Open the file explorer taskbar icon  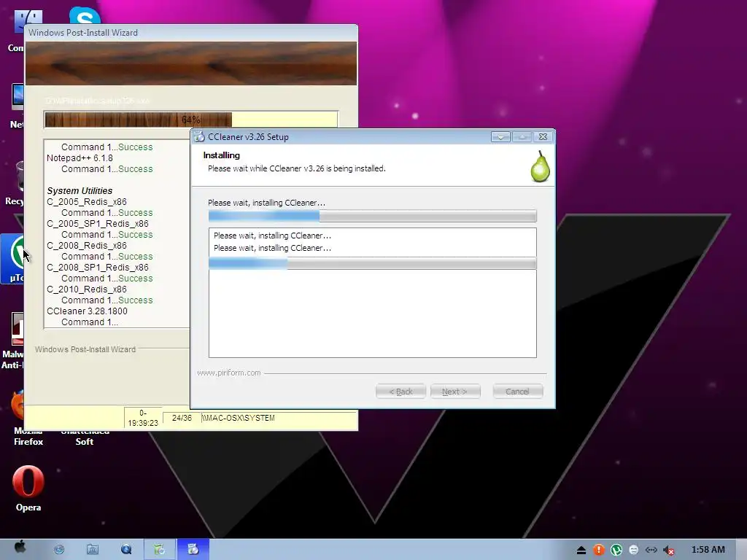(93, 550)
